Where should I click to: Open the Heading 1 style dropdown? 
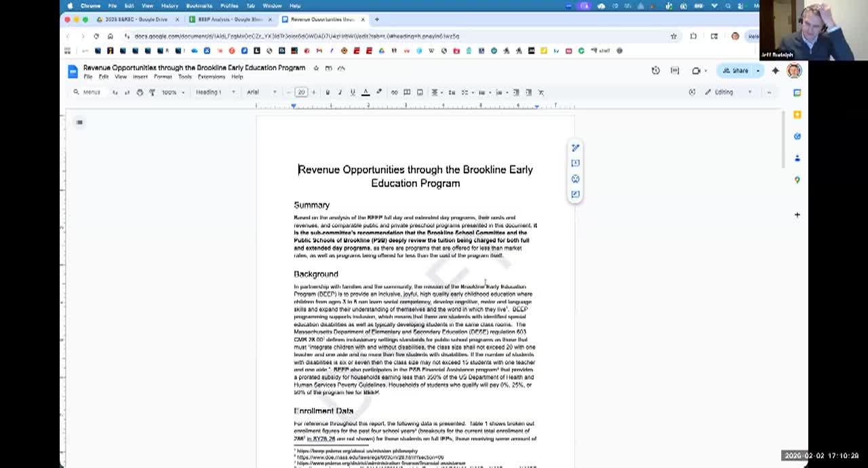coord(216,92)
